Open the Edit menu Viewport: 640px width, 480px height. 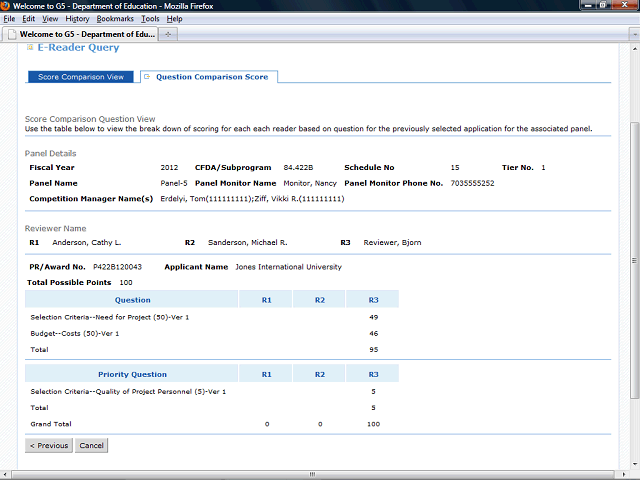point(28,19)
